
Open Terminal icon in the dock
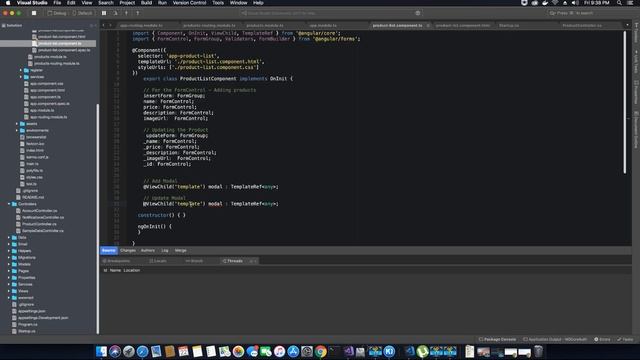[334, 351]
